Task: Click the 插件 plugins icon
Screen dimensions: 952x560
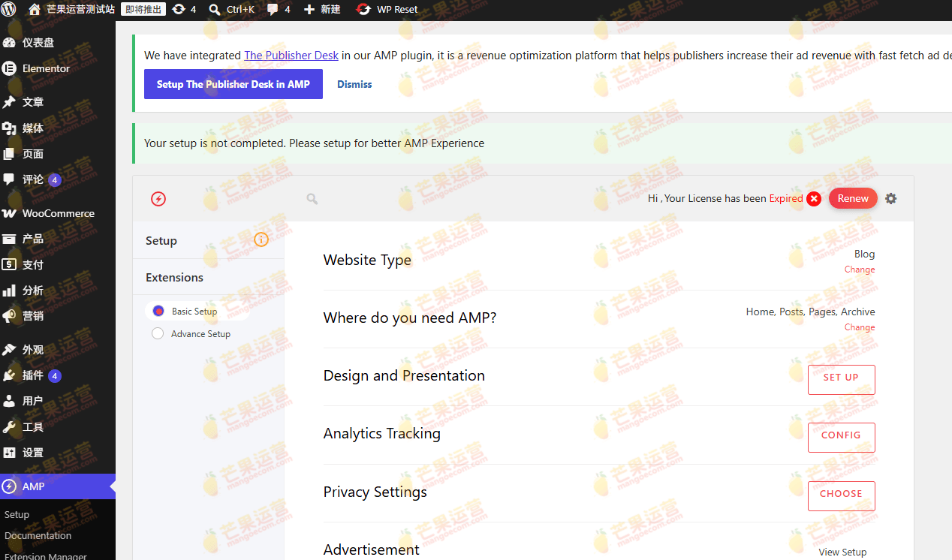Action: click(9, 375)
